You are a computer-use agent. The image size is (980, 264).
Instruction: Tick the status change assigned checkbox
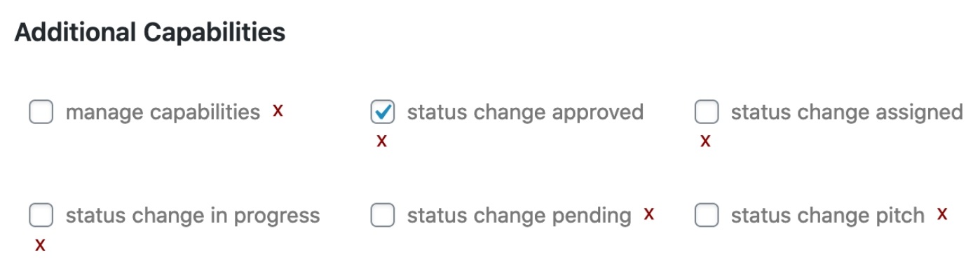coord(707,112)
